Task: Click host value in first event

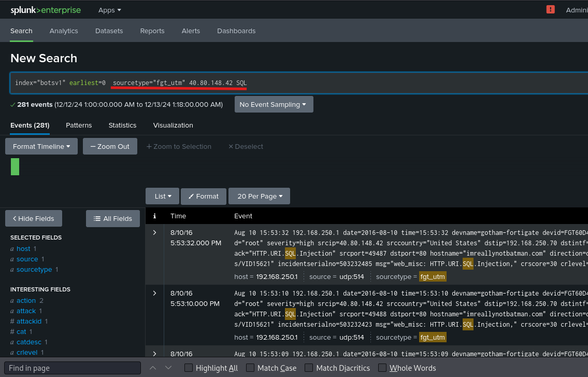Action: coord(277,277)
